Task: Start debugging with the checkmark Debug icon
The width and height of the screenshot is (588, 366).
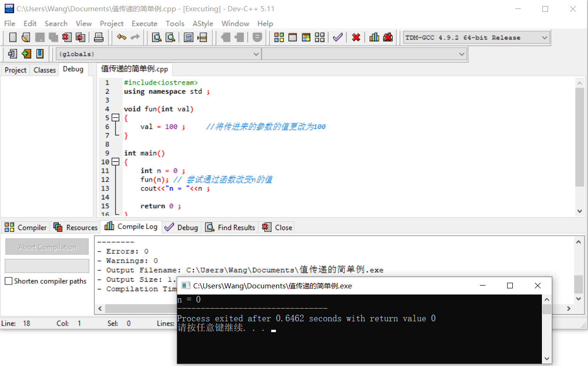Action: [337, 37]
